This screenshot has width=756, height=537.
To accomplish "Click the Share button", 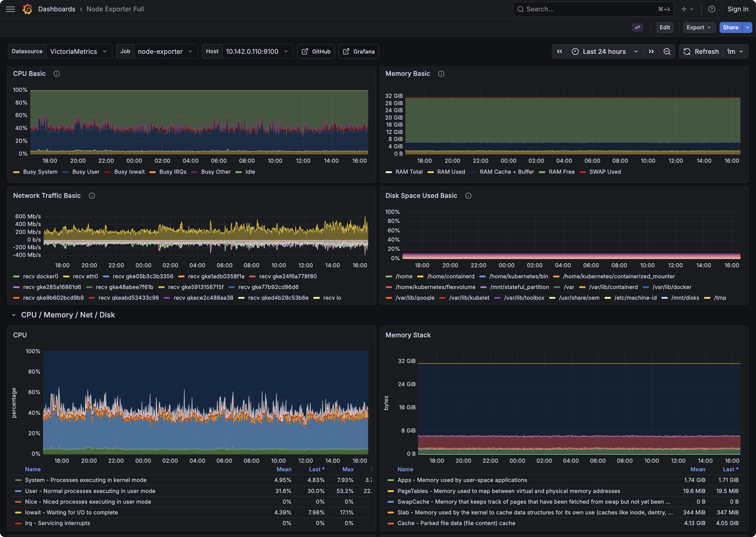I will coord(730,28).
